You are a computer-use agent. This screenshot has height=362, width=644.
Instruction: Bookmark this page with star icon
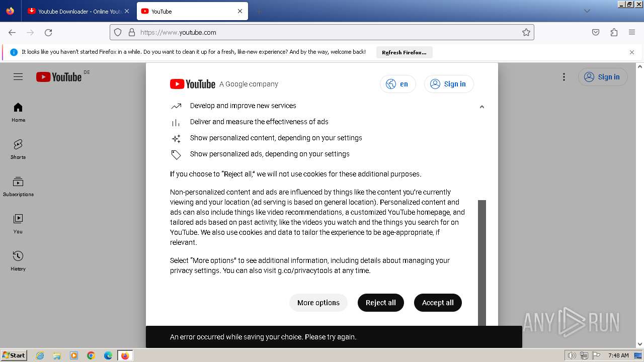[x=526, y=32]
